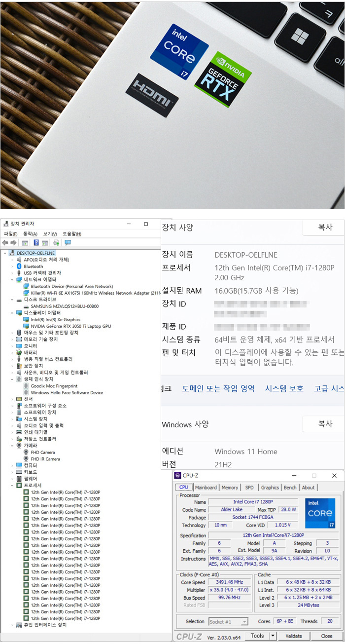This screenshot has width=345, height=644.
Task: Collapse the 디스플레이 어댑터 category
Action: 12,313
